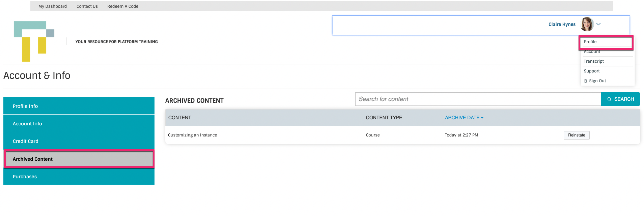Click Your Resource for Platform Training tagline
This screenshot has width=644, height=216.
116,42
